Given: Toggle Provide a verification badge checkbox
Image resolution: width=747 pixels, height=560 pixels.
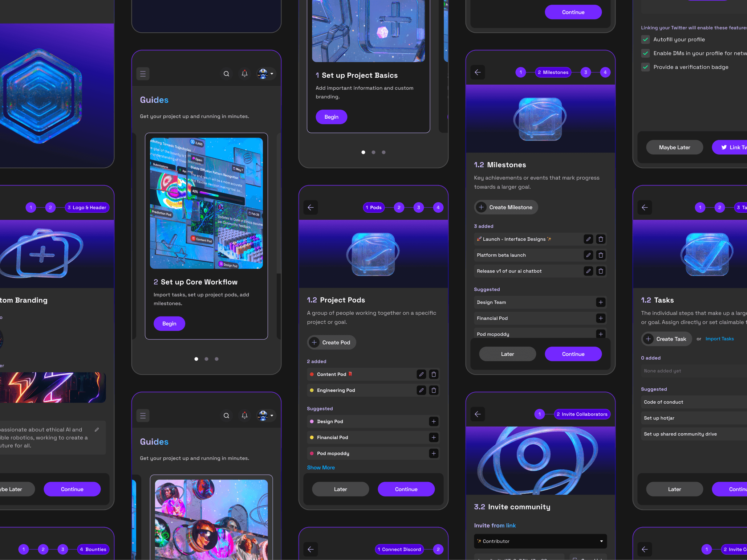Looking at the screenshot, I should [645, 67].
